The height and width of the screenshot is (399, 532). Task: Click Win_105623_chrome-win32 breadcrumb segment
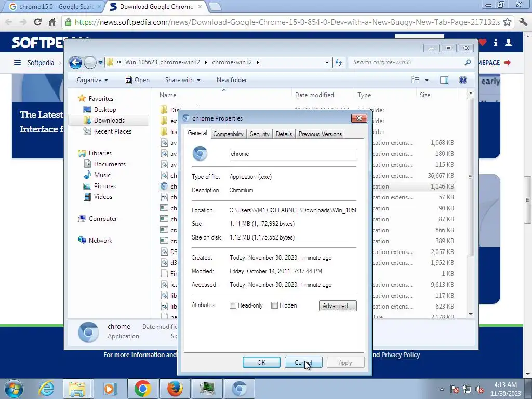163,62
